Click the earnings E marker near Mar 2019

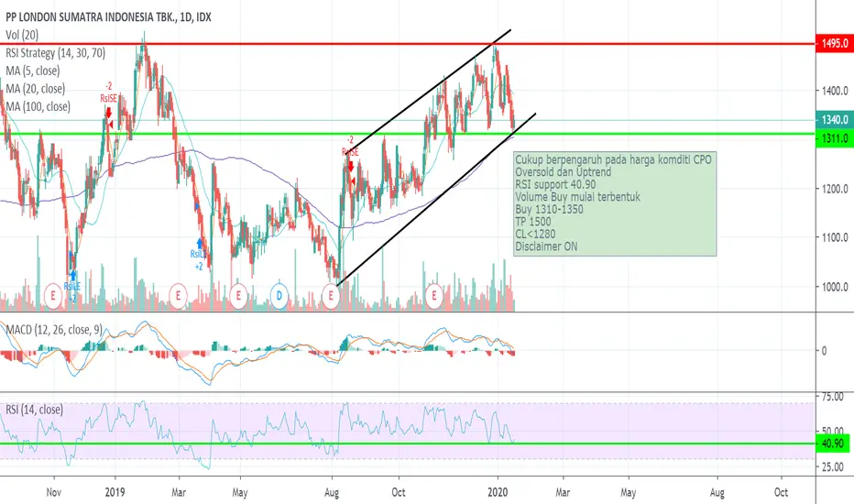pyautogui.click(x=178, y=296)
